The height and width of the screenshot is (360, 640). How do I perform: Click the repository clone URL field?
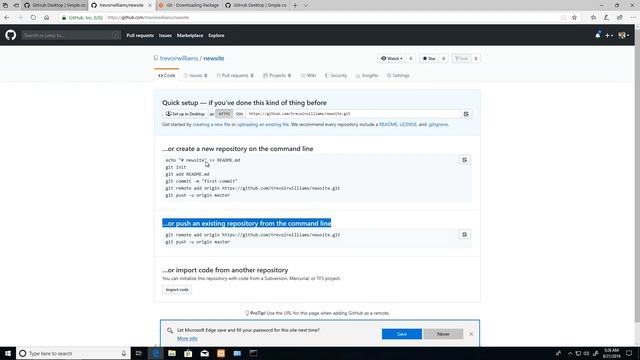[x=353, y=114]
